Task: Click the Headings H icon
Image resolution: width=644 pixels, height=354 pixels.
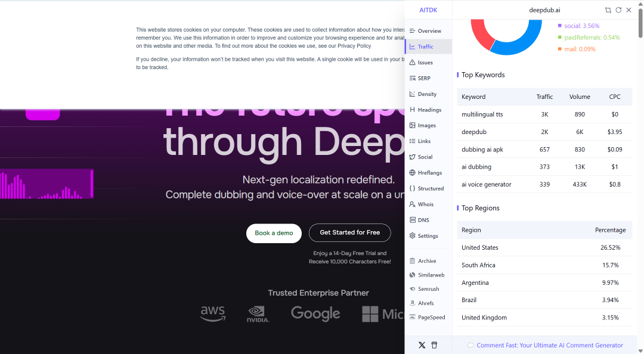Action: 413,110
